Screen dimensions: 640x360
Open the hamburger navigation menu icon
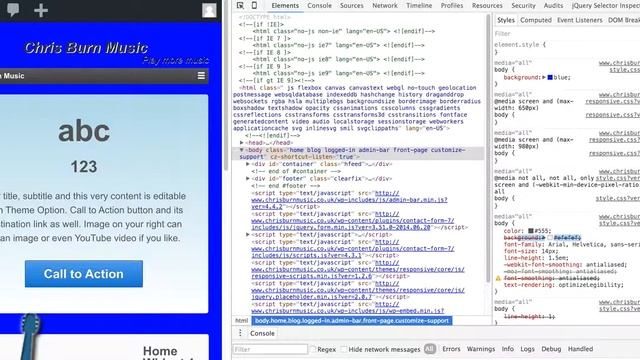point(201,76)
